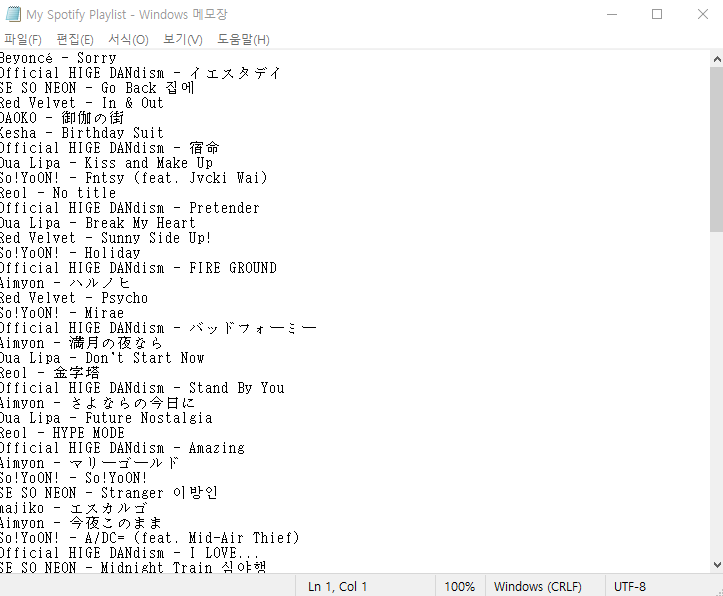Minimize the Notepad window
This screenshot has height=596, width=723.
click(x=612, y=14)
